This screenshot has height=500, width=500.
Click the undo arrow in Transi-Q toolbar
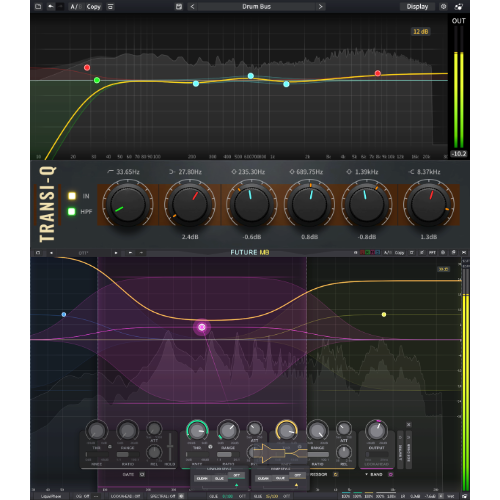point(51,6)
